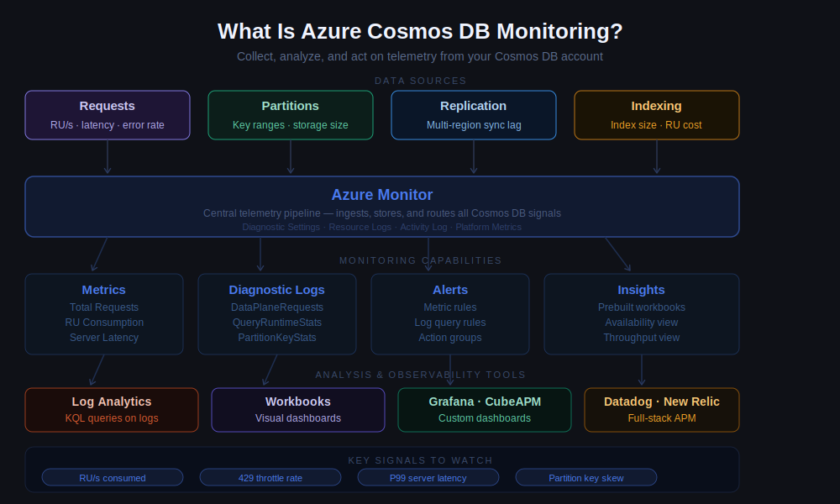
Task: Click the 'MONITORING CAPABILITIES' section label
Action: [421, 260]
